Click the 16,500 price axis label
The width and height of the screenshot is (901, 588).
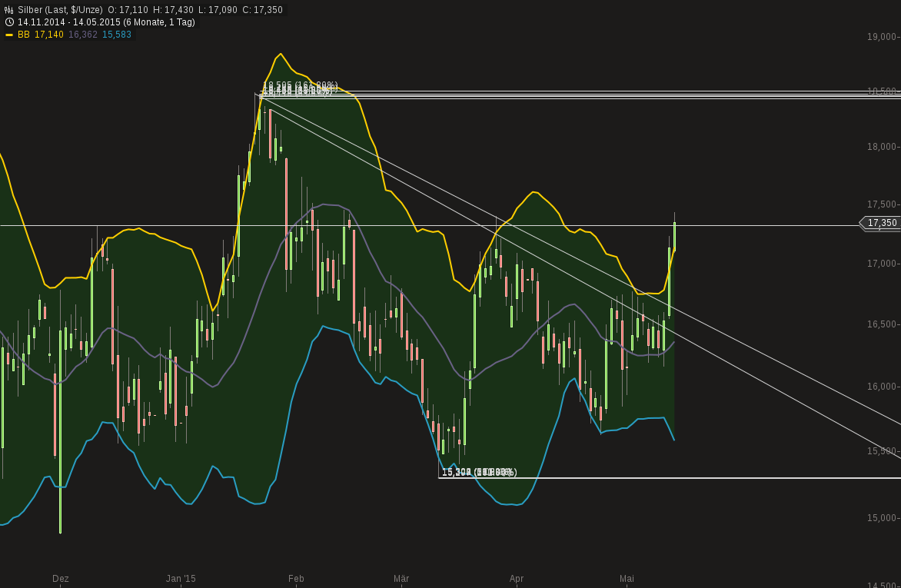(882, 324)
